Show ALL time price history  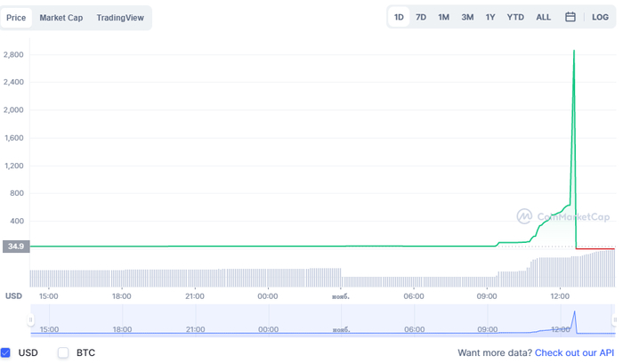click(543, 17)
